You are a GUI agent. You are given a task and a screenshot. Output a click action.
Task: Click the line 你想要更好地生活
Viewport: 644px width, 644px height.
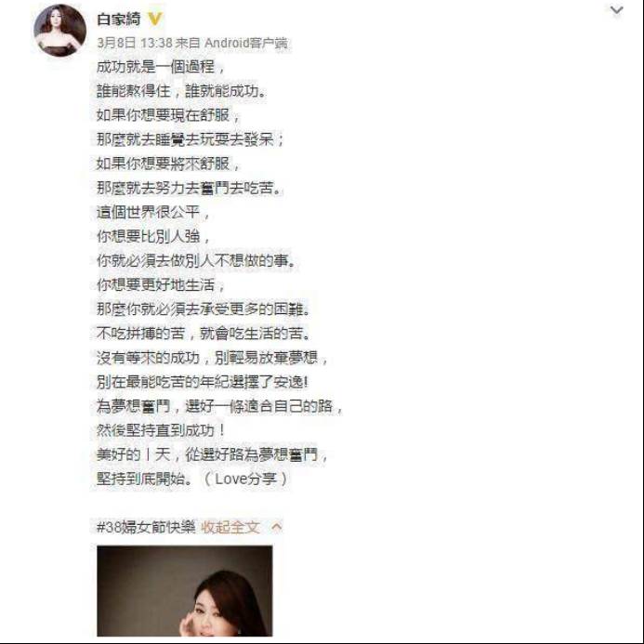pos(161,284)
